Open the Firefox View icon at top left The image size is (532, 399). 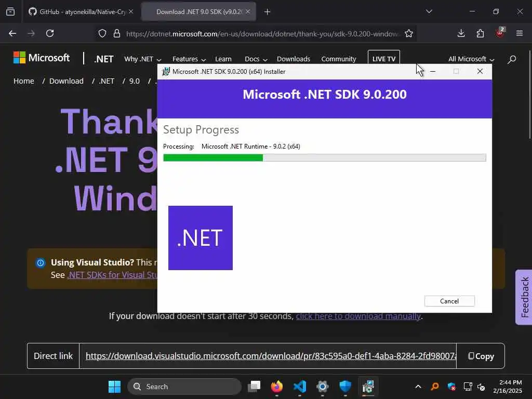(x=10, y=11)
